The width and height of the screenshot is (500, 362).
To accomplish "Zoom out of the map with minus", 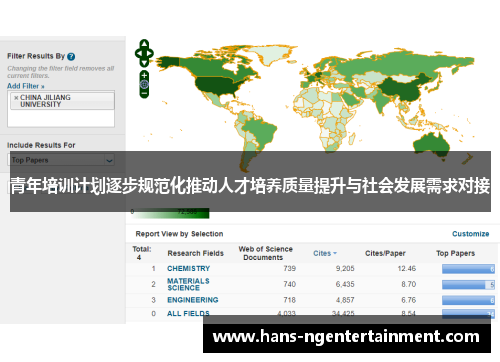I will tap(144, 93).
